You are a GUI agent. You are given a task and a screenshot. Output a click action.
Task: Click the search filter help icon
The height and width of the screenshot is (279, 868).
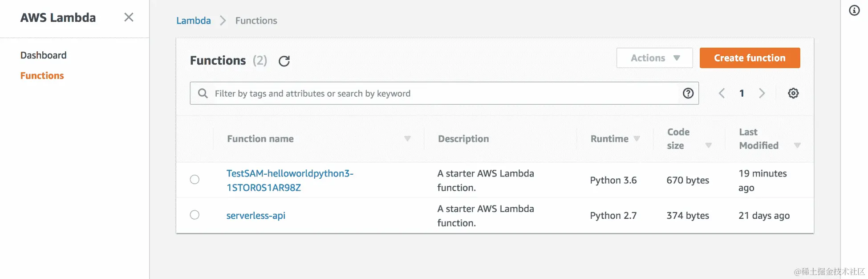pos(688,93)
